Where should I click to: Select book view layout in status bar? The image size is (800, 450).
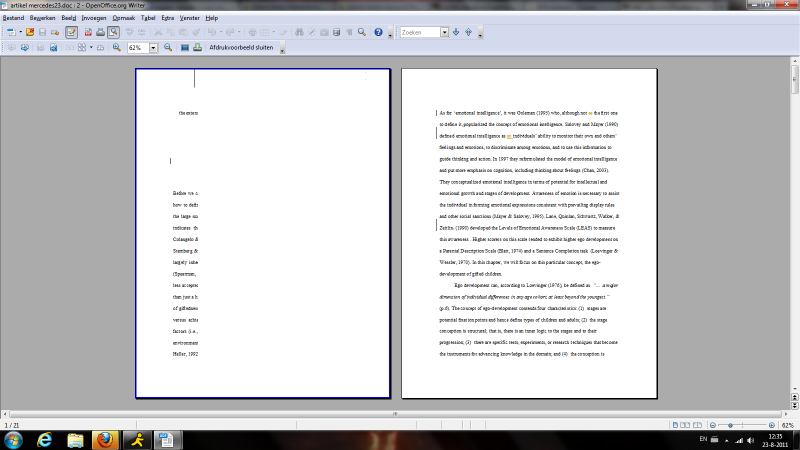[699, 425]
